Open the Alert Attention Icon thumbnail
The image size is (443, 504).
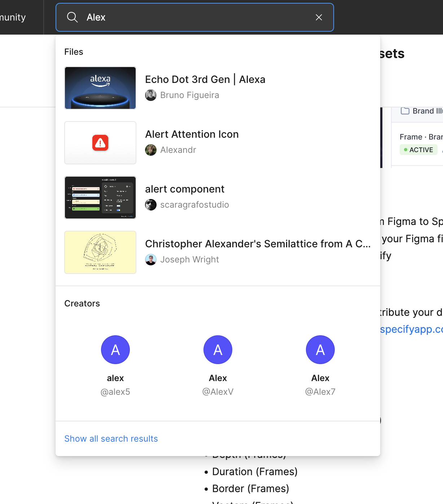click(100, 143)
